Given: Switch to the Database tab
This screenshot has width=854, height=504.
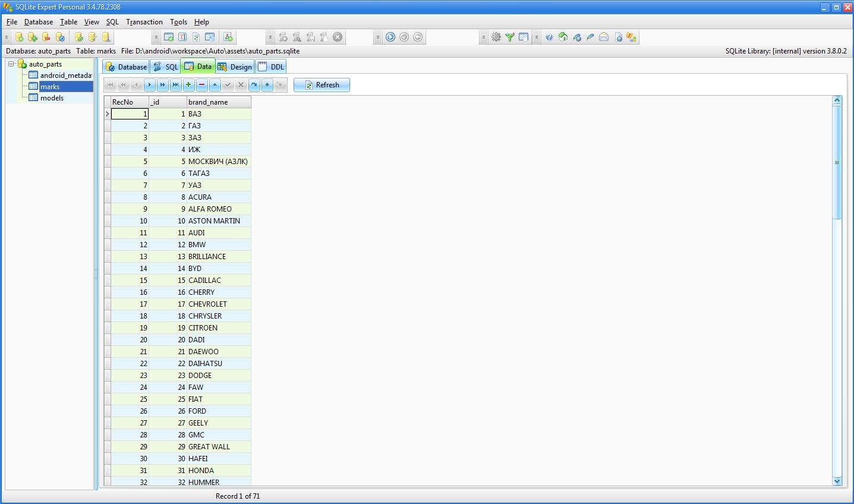Looking at the screenshot, I should tap(126, 67).
